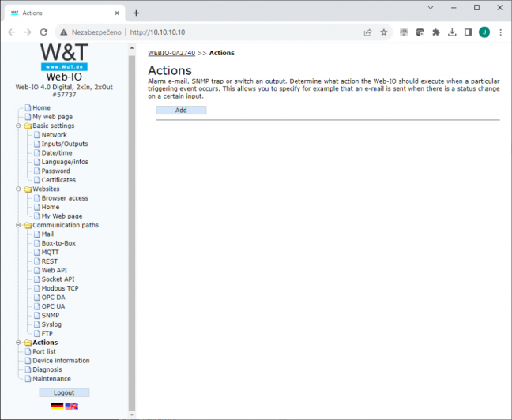Open the profile avatar J
512x420 pixels.
[484, 32]
